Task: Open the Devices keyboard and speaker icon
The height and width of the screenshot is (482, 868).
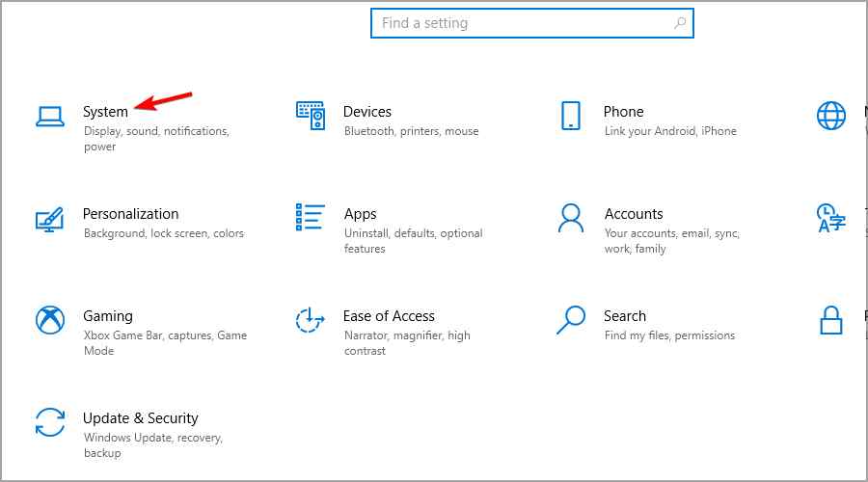Action: 311,116
